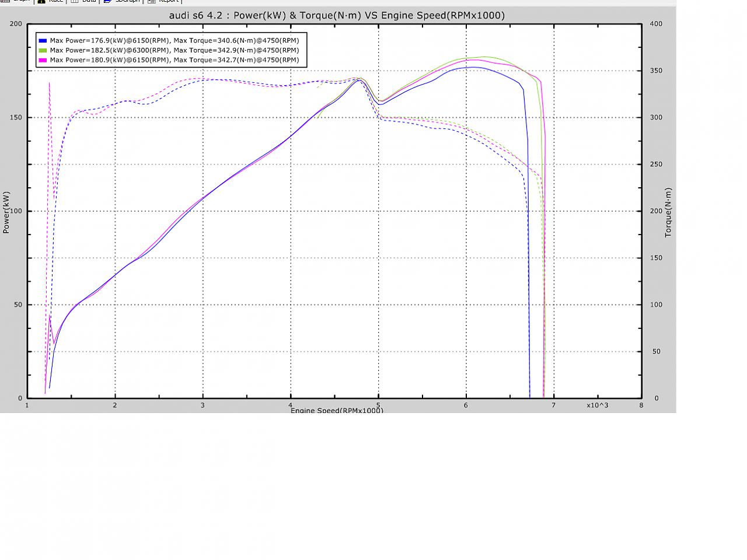
Task: Click the 'Torque(N·m)' right axis label
Action: [x=668, y=212]
